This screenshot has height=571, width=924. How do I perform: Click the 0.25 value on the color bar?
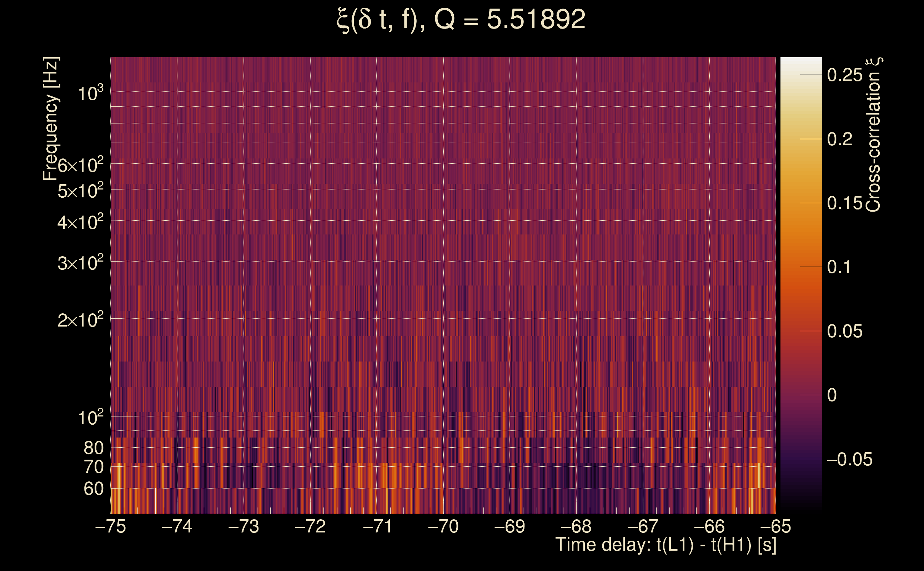click(845, 75)
